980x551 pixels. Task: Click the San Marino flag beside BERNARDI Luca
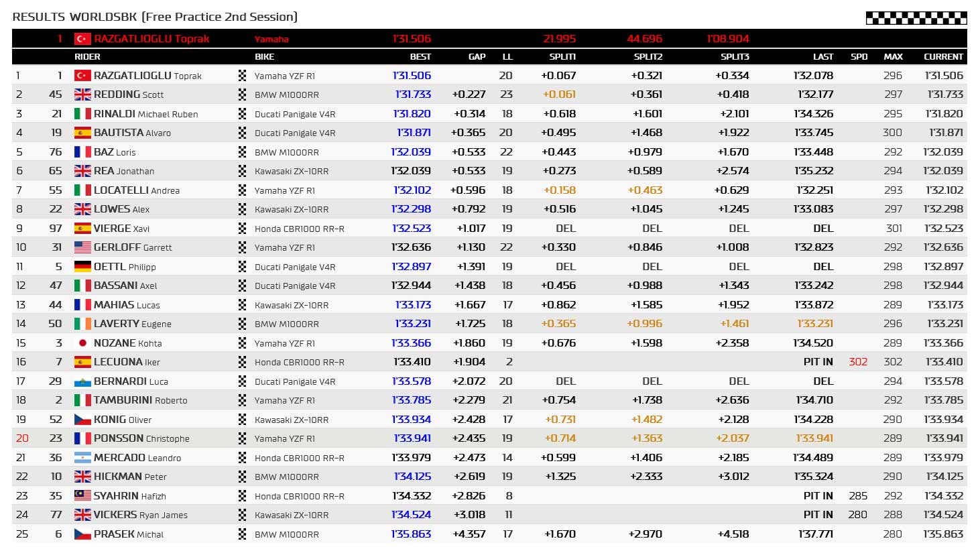pos(82,381)
